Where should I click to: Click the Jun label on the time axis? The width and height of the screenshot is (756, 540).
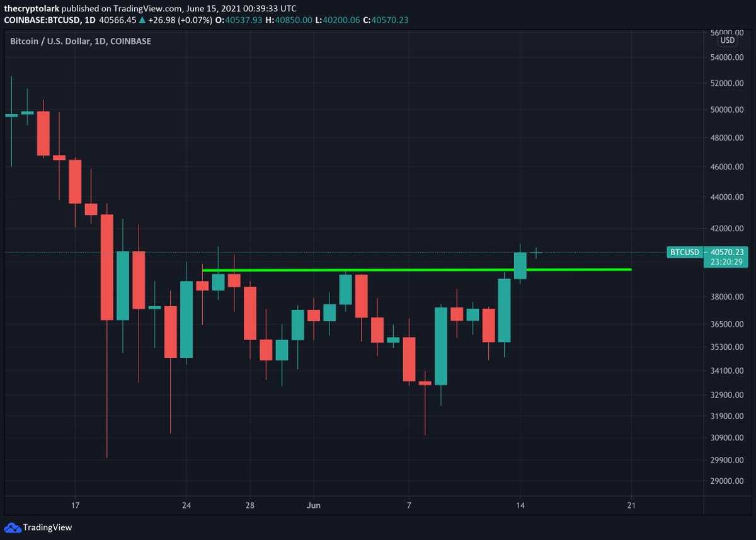coord(313,505)
